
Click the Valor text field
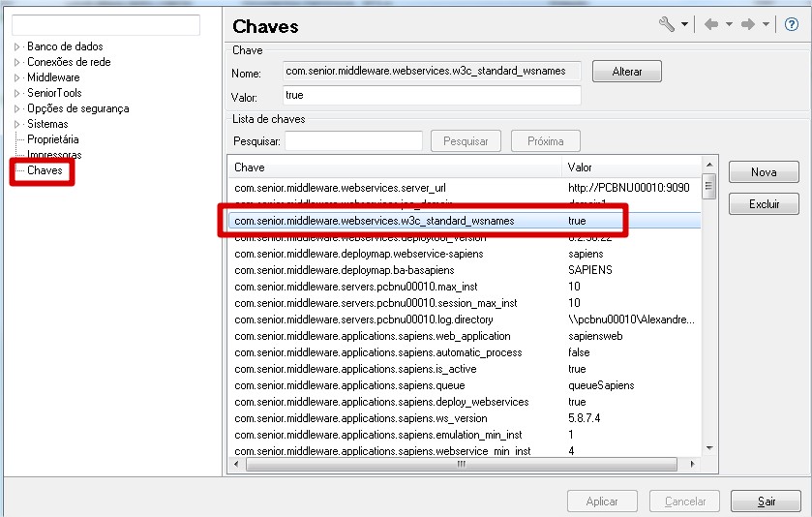432,95
